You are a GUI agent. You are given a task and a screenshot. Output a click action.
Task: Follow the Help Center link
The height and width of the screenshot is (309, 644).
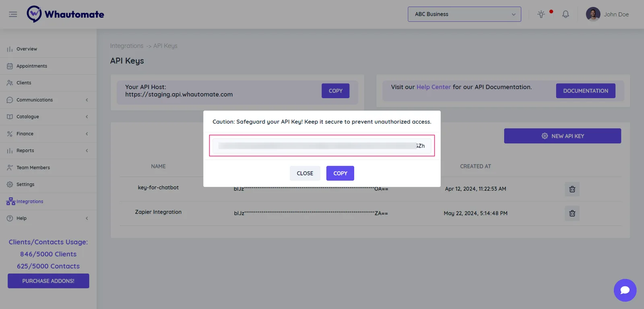[433, 87]
